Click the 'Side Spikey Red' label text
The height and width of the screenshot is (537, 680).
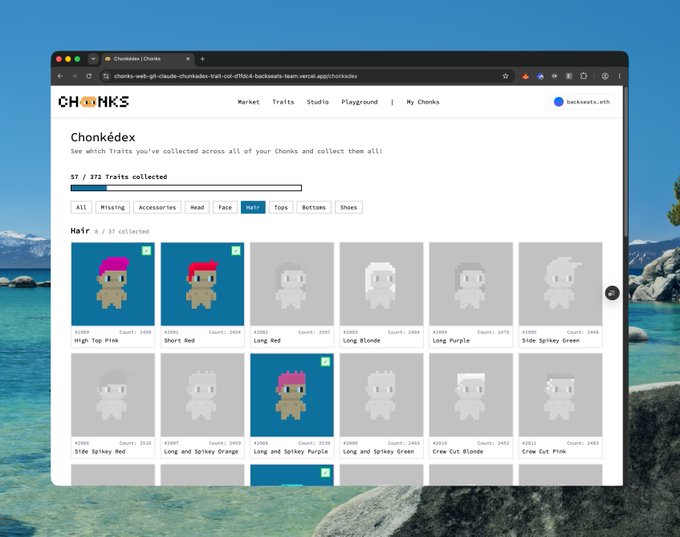(100, 452)
